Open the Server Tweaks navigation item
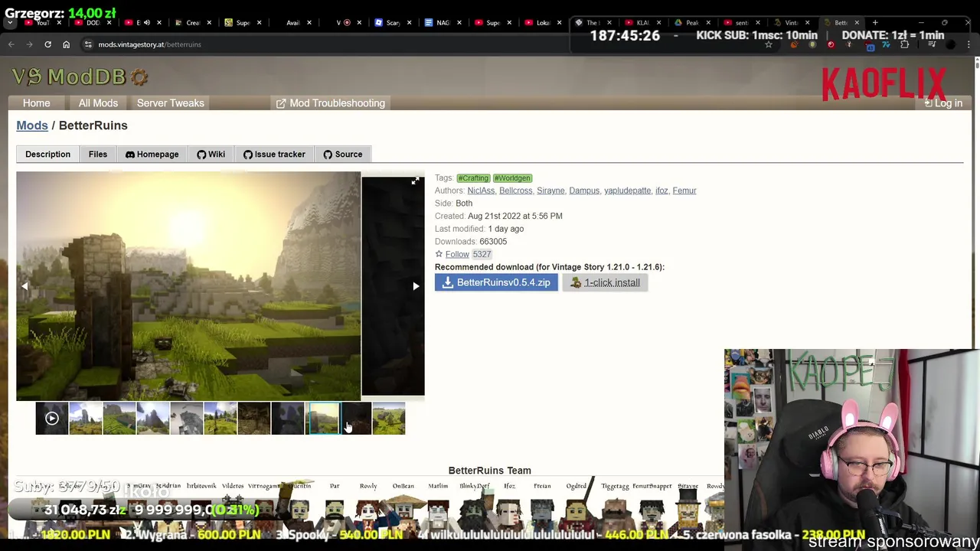Viewport: 980px width, 551px height. pos(170,103)
